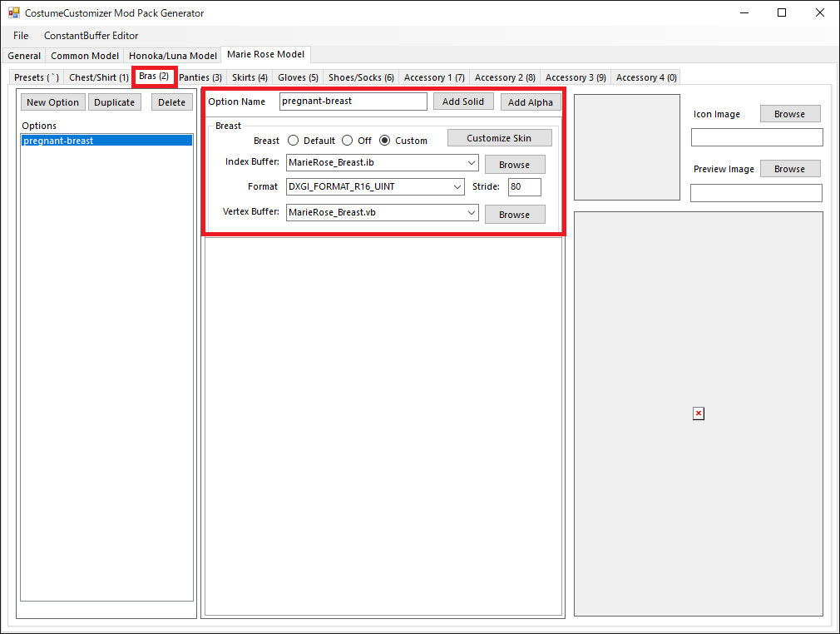This screenshot has width=840, height=634.
Task: Open the Gloves (5) tab
Action: click(x=298, y=77)
